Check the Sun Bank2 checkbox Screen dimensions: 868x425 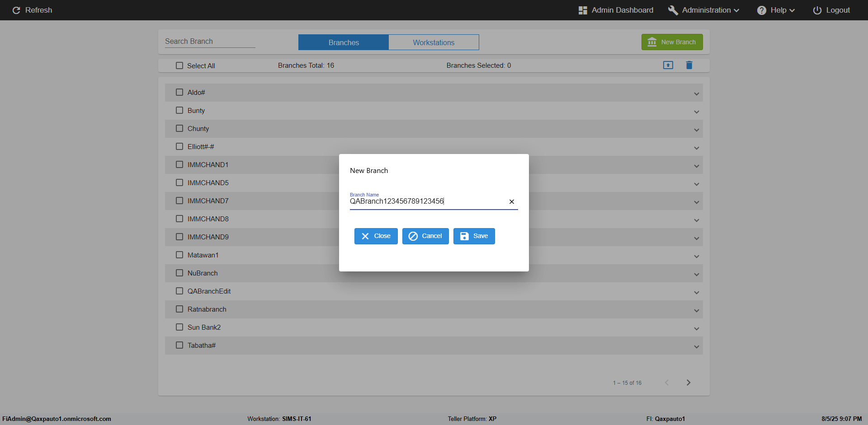[x=179, y=327]
